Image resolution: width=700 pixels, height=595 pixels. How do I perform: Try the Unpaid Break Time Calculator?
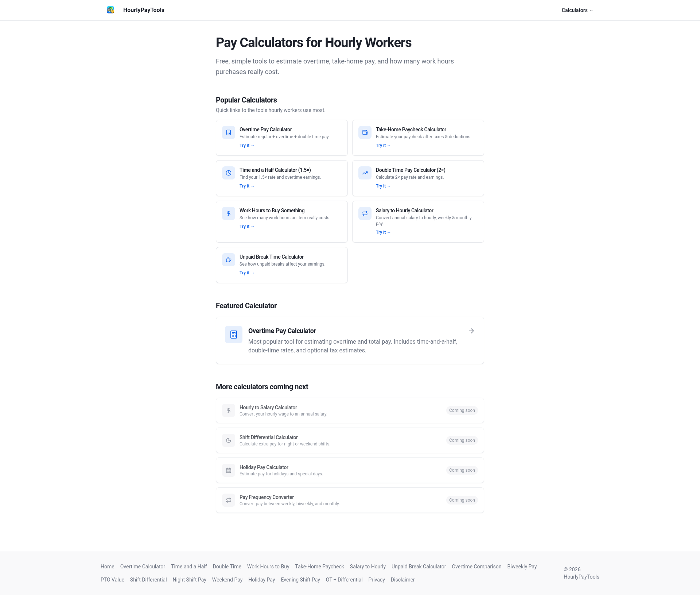tap(247, 273)
